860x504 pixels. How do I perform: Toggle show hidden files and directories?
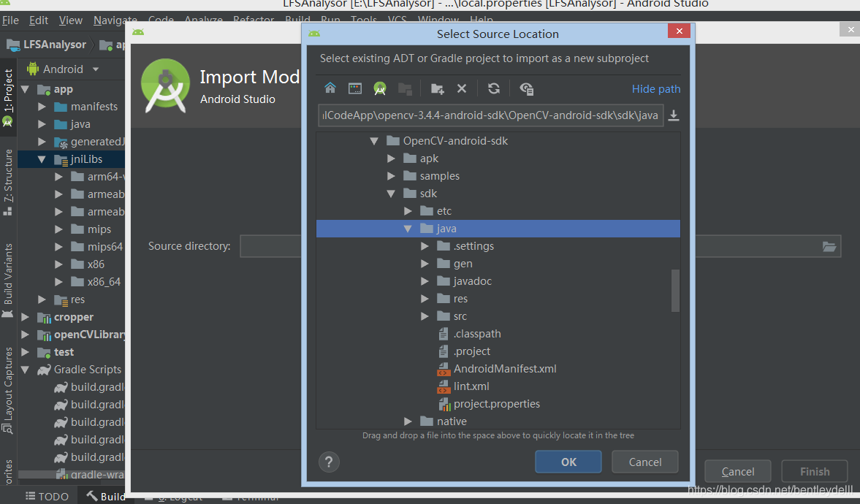[527, 88]
